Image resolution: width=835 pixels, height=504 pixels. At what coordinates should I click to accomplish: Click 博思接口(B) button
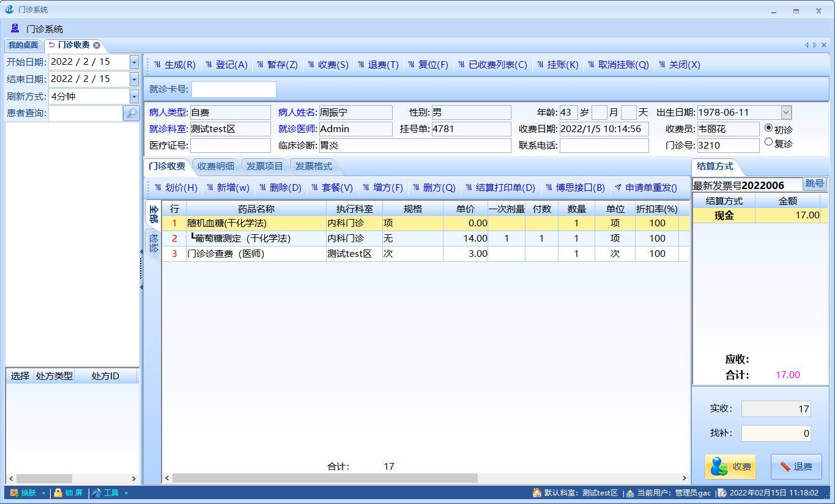tap(574, 188)
